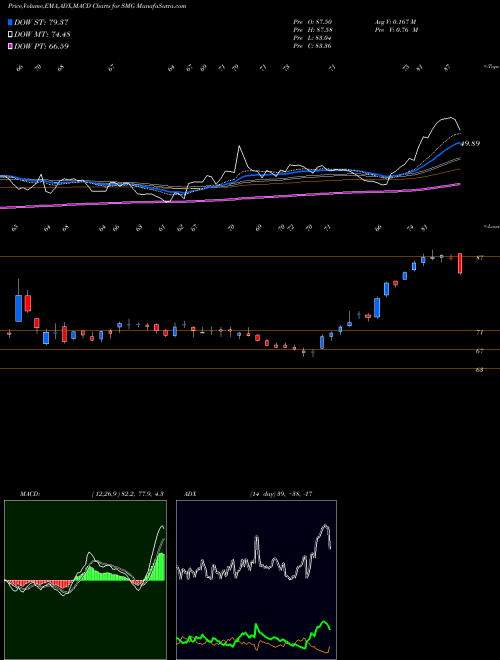Click the peak of the white price line
This screenshot has height=660, width=500.
pyautogui.click(x=451, y=118)
